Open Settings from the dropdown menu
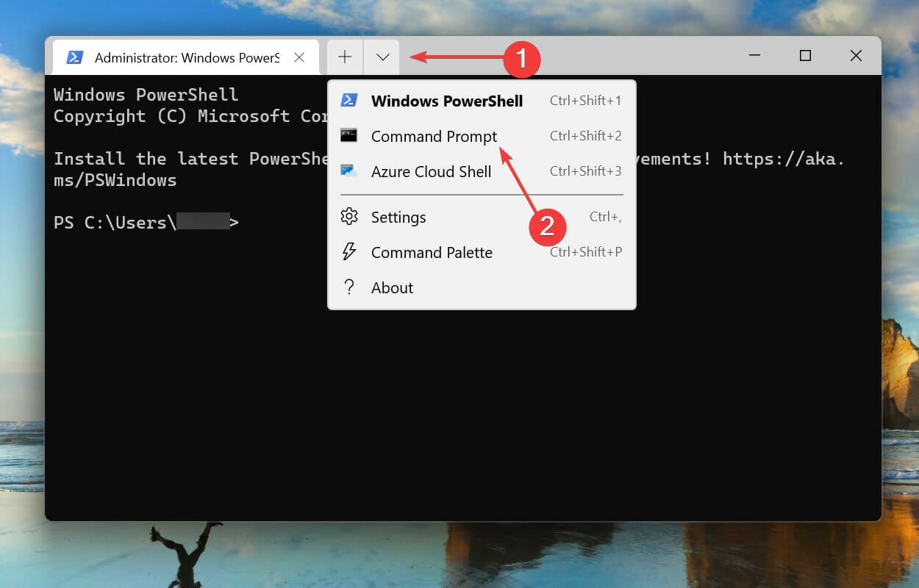This screenshot has height=588, width=919. (482, 217)
